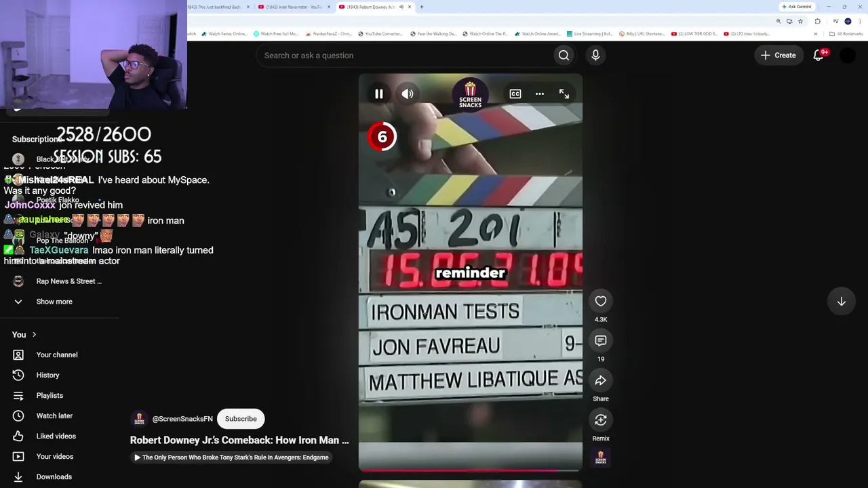Start voice search with the microphone

pos(595,56)
